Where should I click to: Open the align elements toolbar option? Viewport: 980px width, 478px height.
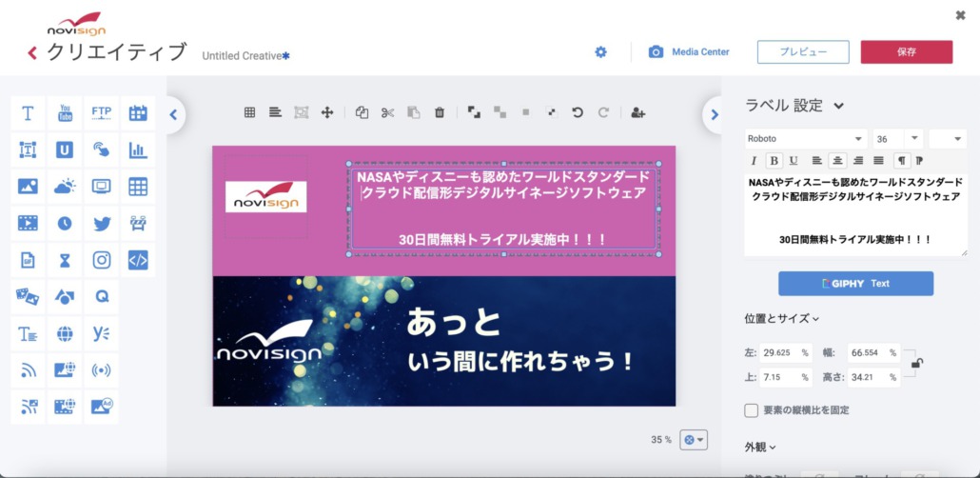(x=275, y=112)
